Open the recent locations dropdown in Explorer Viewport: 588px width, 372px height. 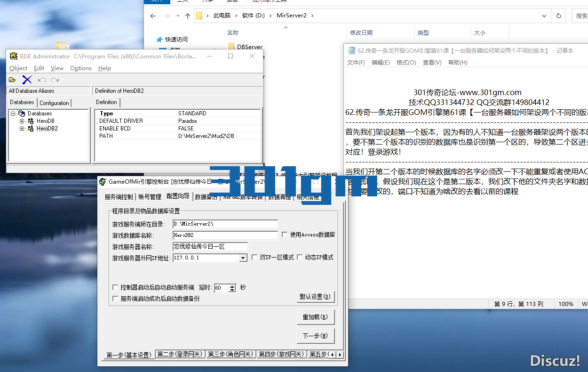pos(178,16)
